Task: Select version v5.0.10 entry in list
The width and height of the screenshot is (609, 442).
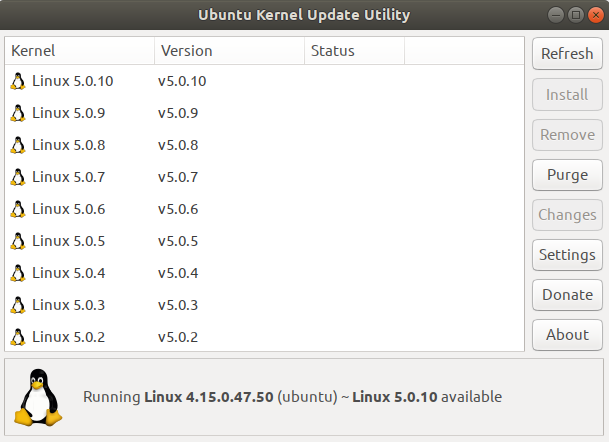Action: pyautogui.click(x=182, y=81)
